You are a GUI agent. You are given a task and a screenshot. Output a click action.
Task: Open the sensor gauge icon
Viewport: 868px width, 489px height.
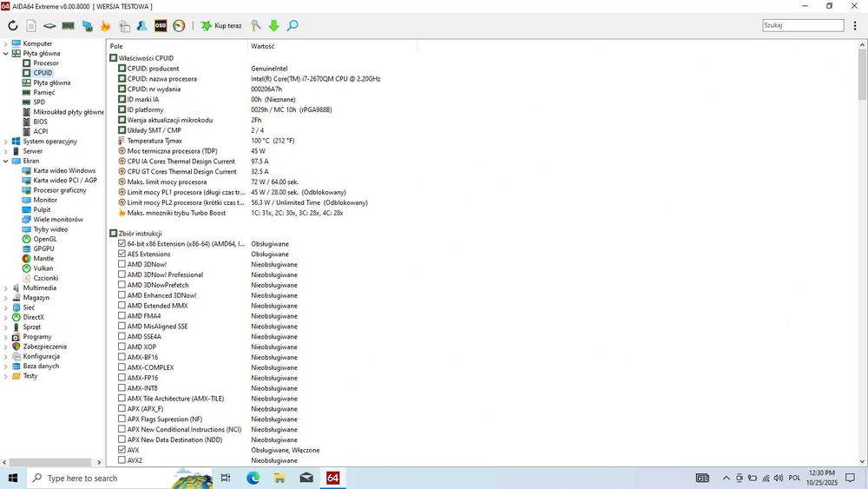pos(179,25)
